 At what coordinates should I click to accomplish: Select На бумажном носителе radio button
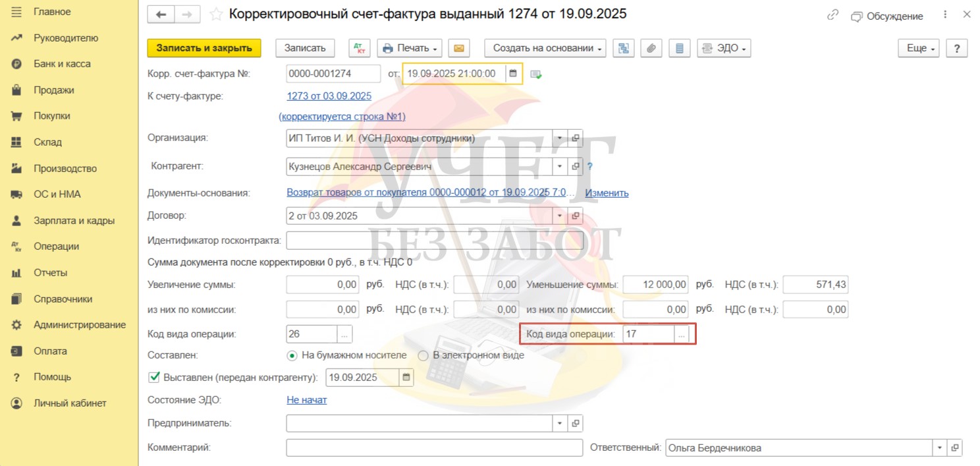292,355
